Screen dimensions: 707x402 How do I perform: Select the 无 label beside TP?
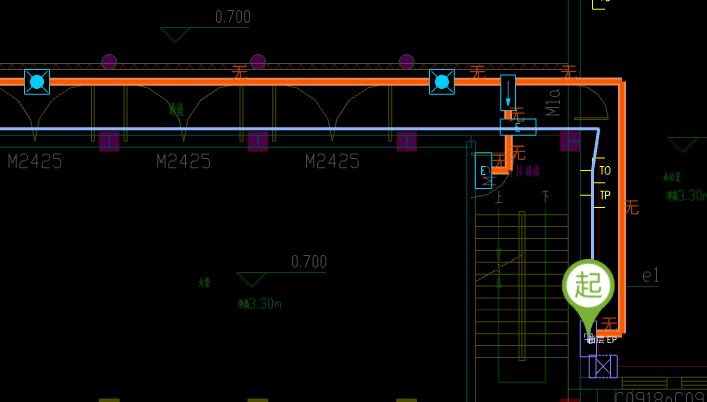[632, 208]
